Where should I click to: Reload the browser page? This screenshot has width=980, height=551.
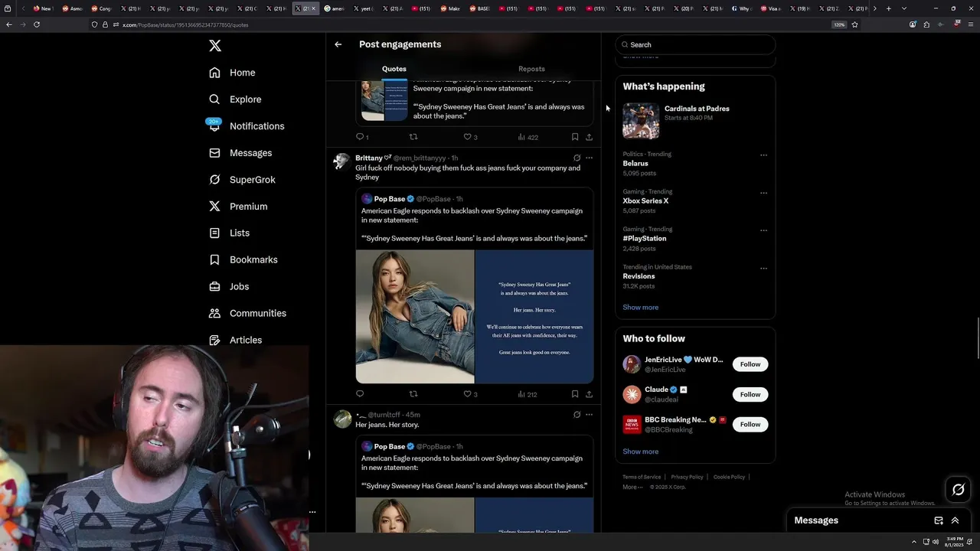37,24
